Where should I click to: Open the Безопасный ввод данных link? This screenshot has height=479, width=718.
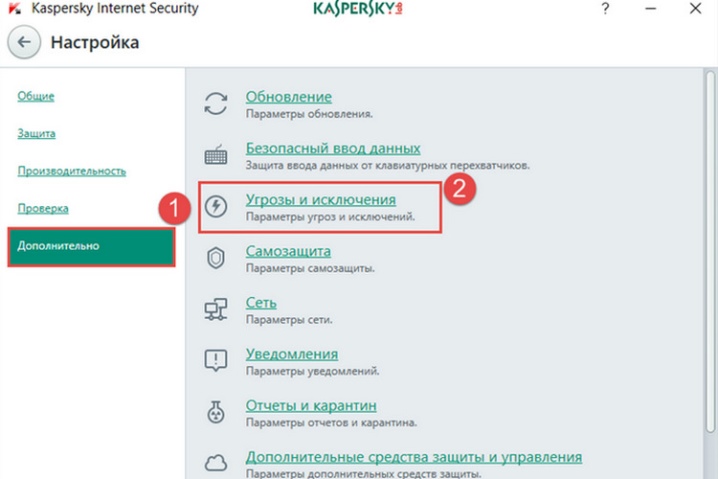[333, 148]
